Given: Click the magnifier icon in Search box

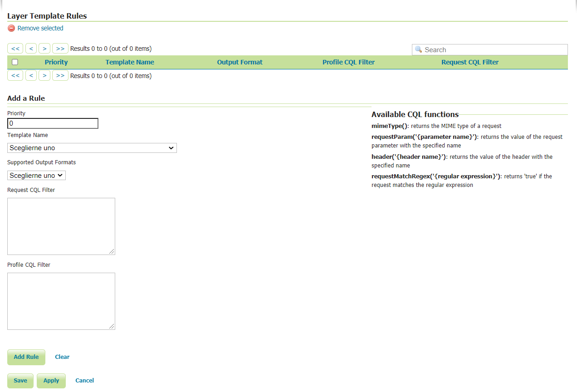Looking at the screenshot, I should [x=418, y=49].
